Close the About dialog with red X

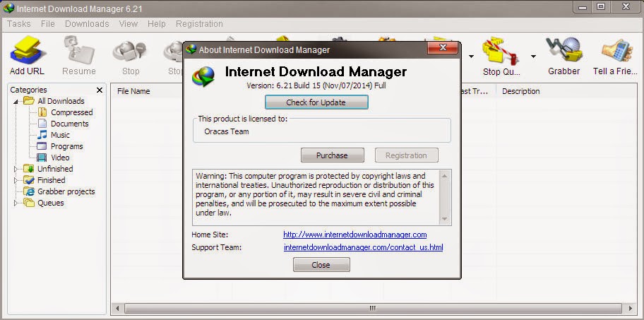(442, 48)
